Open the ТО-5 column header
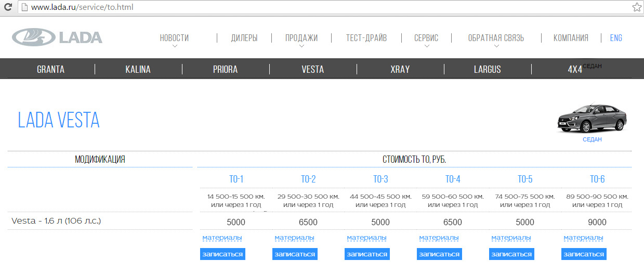This screenshot has height=273, width=644. [x=525, y=179]
